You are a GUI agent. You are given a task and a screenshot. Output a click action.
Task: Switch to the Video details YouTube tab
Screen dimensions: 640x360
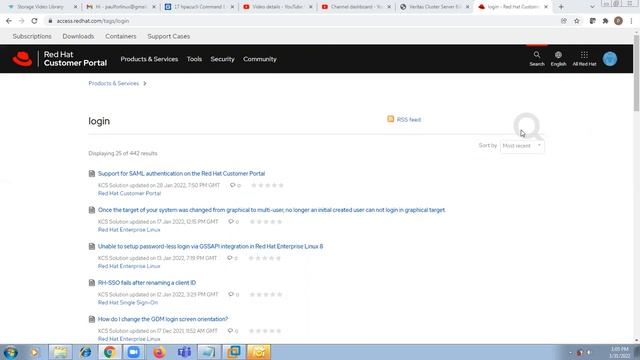point(278,7)
